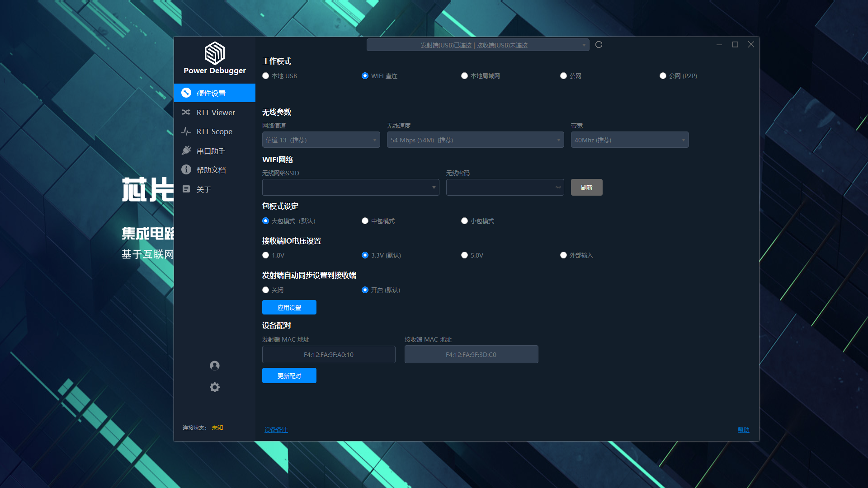The height and width of the screenshot is (488, 868).
Task: Open the connection status dropdown at top
Action: click(x=478, y=45)
